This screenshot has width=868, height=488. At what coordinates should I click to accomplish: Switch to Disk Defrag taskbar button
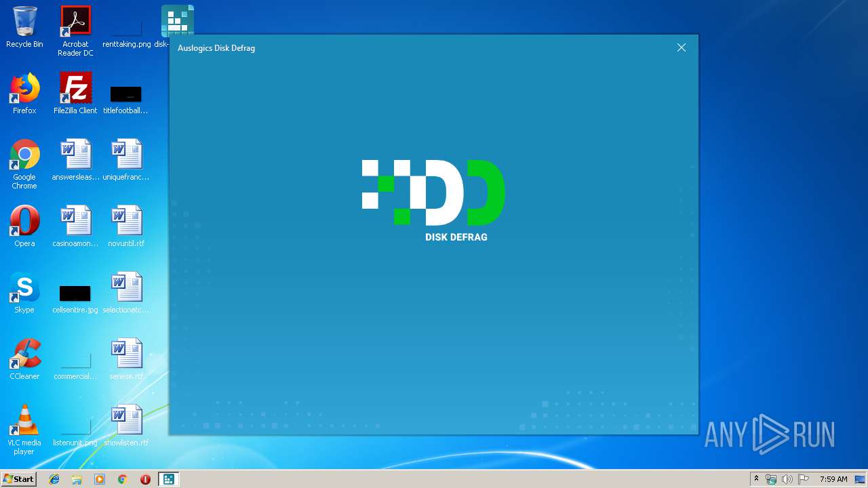167,479
